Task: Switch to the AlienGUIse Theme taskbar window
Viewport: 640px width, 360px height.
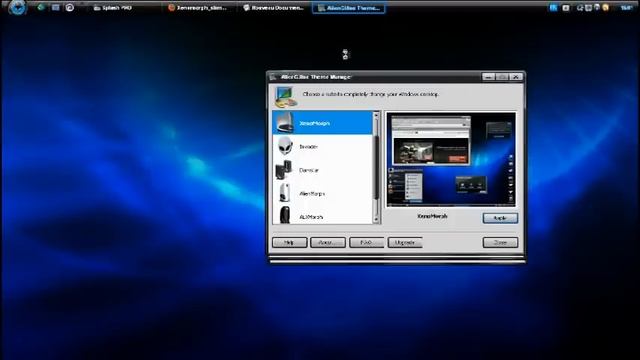Action: [x=349, y=8]
